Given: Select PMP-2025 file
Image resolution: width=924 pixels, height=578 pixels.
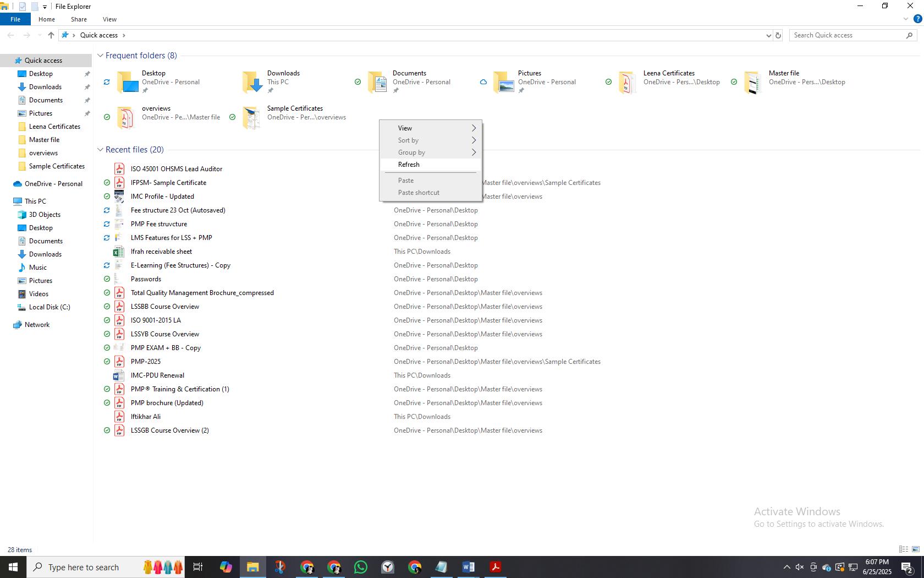Looking at the screenshot, I should pyautogui.click(x=146, y=362).
